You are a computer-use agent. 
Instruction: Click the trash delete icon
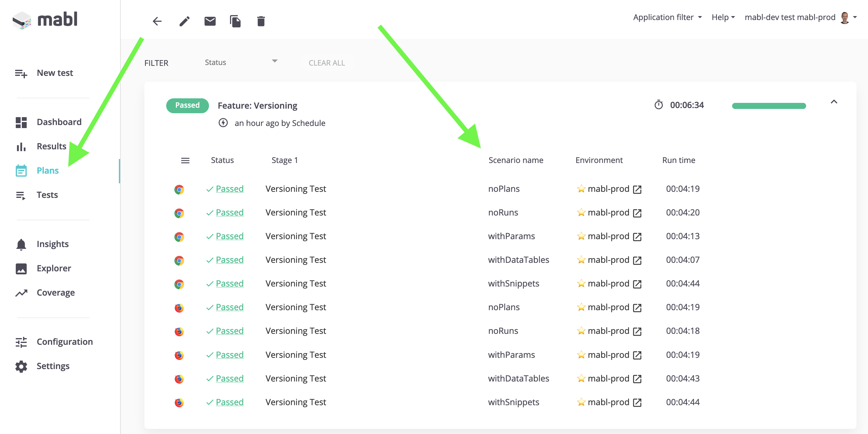(261, 21)
